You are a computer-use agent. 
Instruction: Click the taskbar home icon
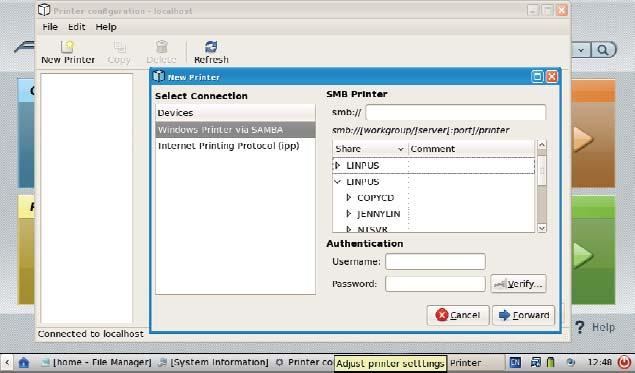(23, 362)
